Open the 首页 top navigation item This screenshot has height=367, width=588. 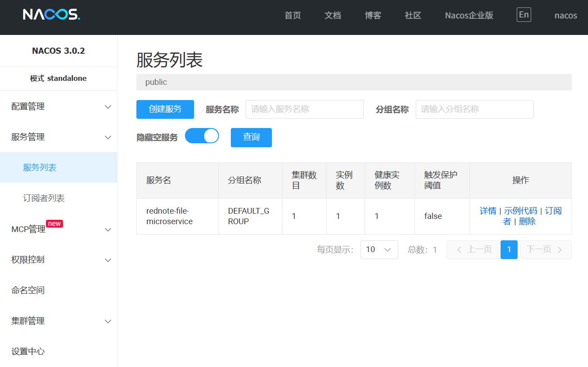pos(293,15)
